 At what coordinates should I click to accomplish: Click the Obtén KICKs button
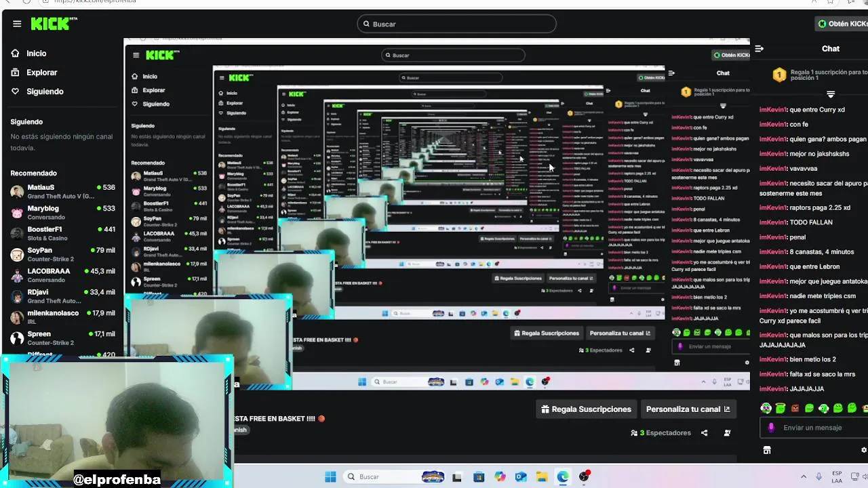point(843,24)
